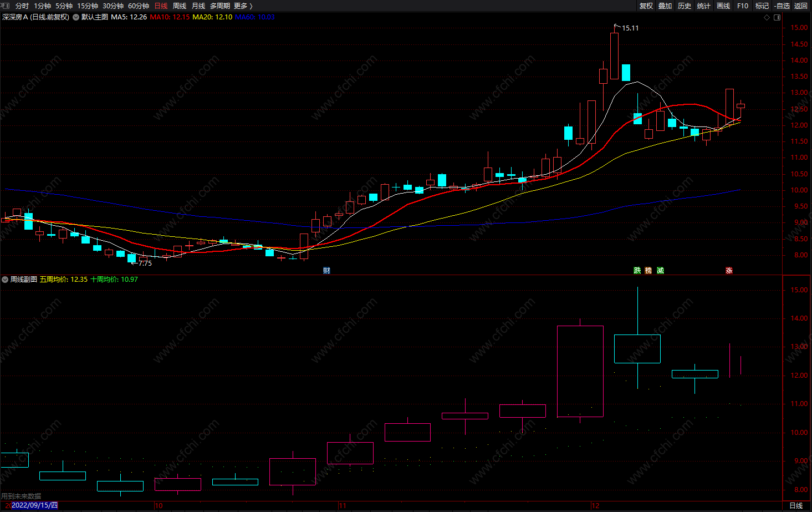
Task: Select the 60分钟 period tab
Action: (x=139, y=6)
